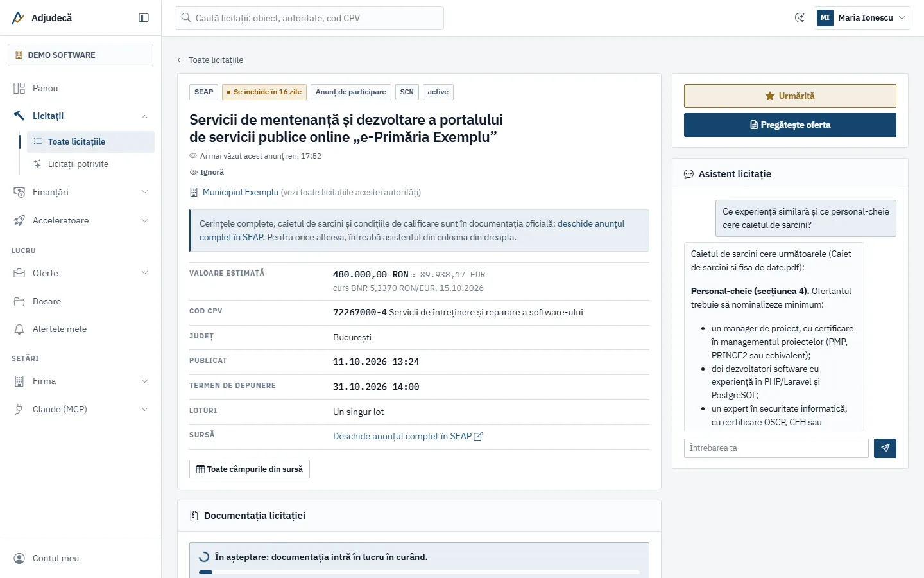
Task: Click the Finanțări sidebar icon
Action: point(19,192)
